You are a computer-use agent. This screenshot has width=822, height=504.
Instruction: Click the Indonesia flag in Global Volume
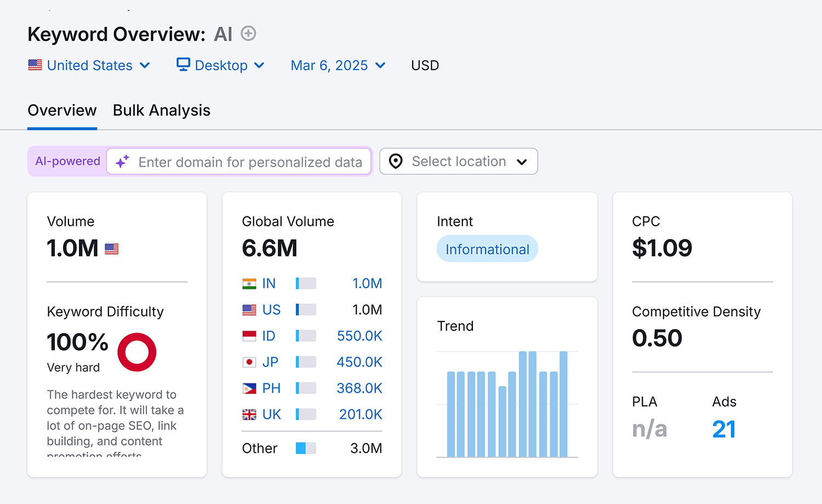249,336
